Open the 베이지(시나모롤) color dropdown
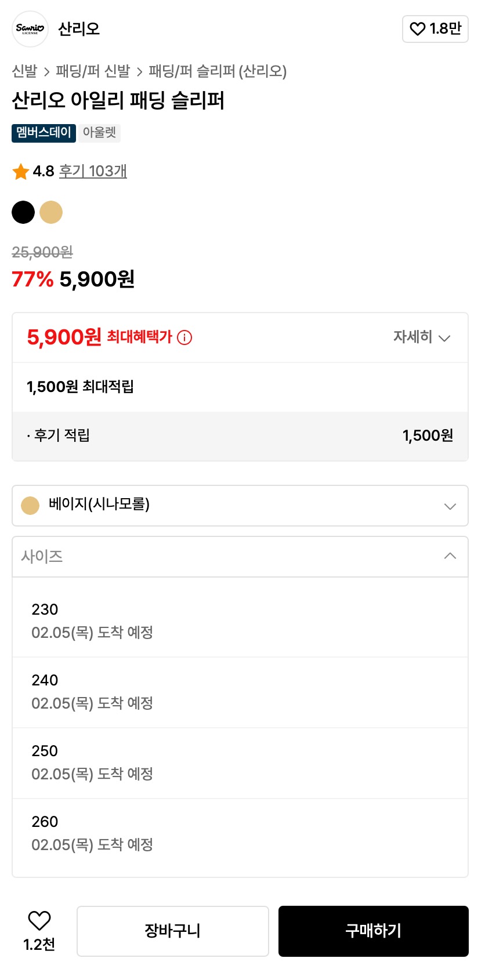 point(240,506)
